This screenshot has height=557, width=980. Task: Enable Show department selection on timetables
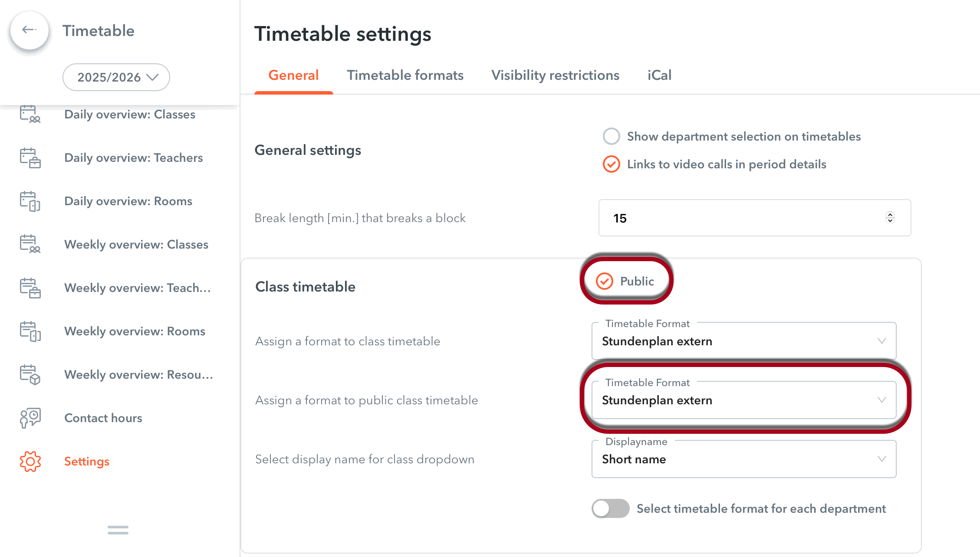611,136
